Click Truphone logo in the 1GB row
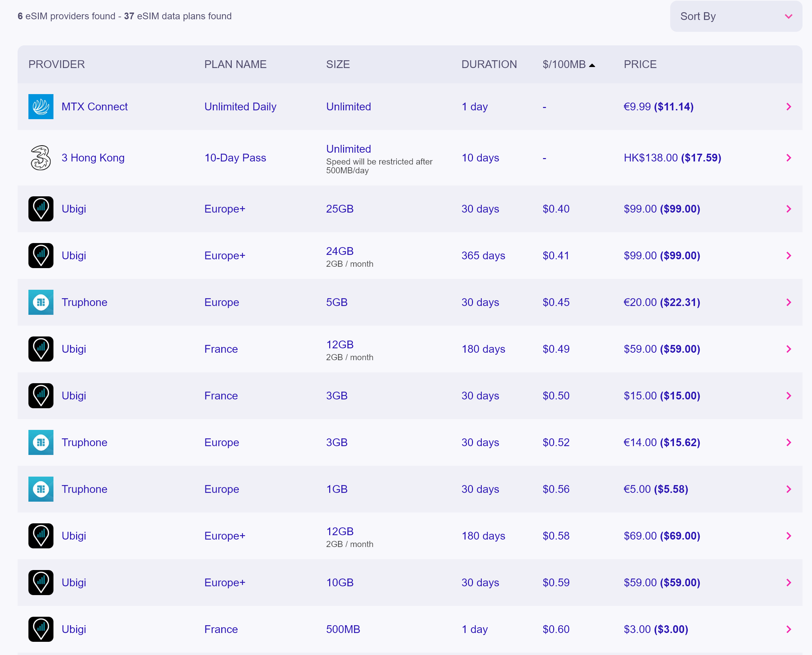This screenshot has height=655, width=812. click(41, 489)
